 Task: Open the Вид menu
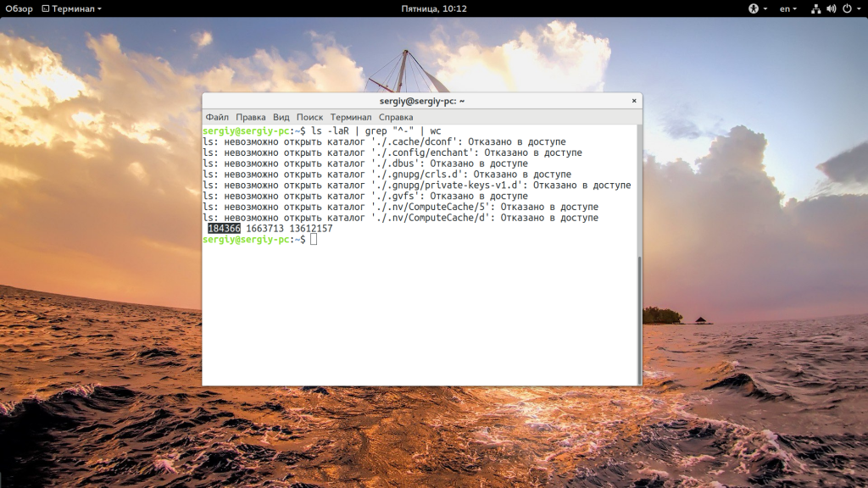[x=281, y=117]
